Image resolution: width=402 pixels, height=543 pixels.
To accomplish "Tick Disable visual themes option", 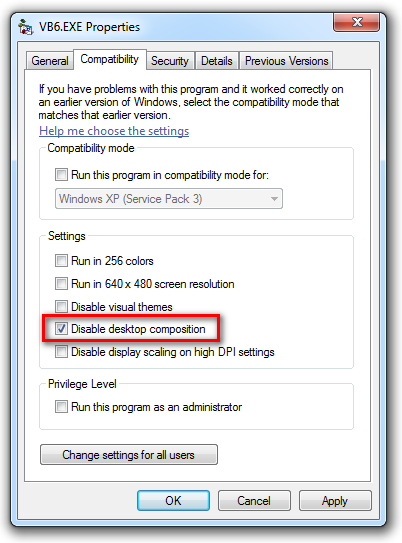I will (x=61, y=306).
